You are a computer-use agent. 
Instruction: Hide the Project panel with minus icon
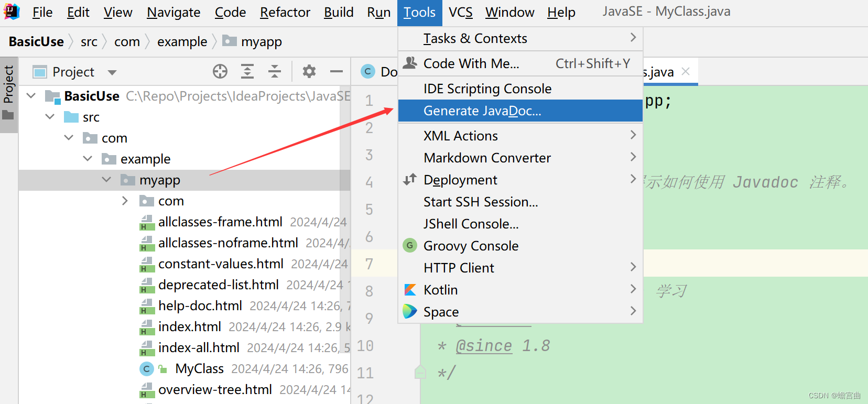[x=337, y=71]
